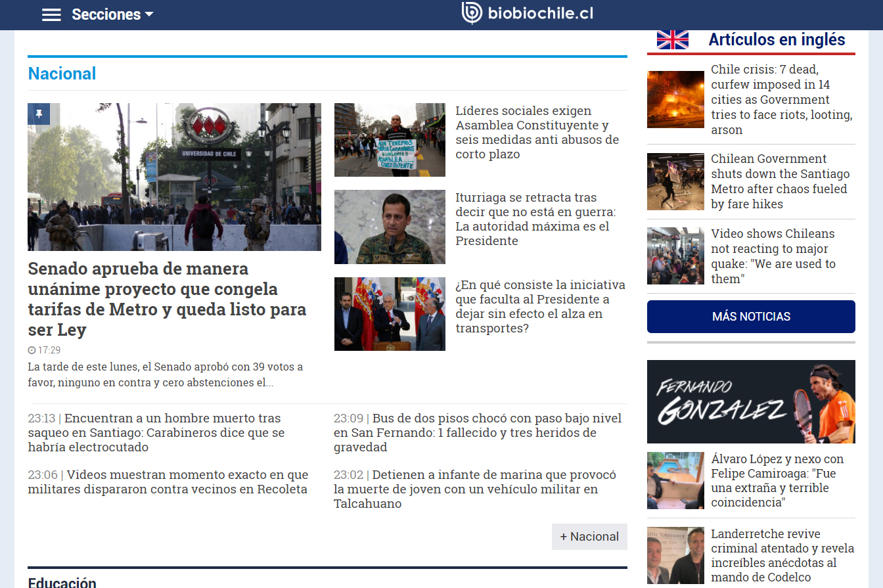Open the Landerretche article thumbnail
The width and height of the screenshot is (883, 588).
pyautogui.click(x=675, y=556)
